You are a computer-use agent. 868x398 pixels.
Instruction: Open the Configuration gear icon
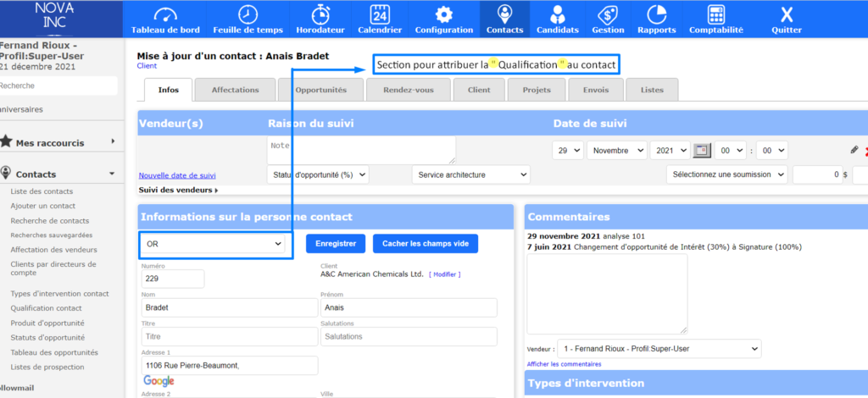[443, 15]
